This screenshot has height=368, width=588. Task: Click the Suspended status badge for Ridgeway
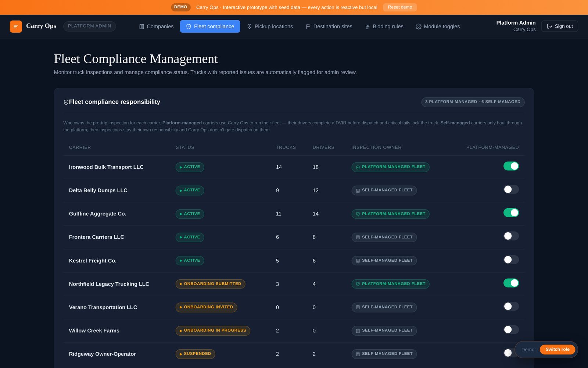click(x=195, y=354)
